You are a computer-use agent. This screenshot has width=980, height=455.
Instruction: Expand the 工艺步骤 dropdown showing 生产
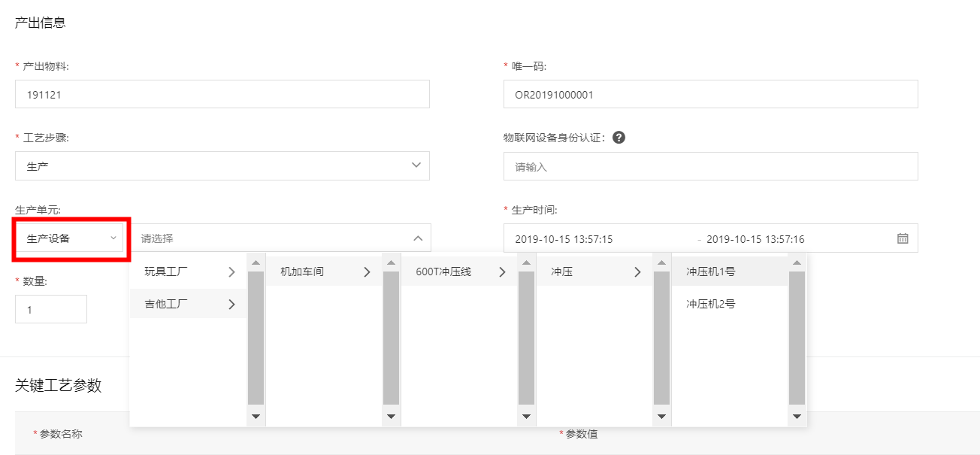point(222,166)
